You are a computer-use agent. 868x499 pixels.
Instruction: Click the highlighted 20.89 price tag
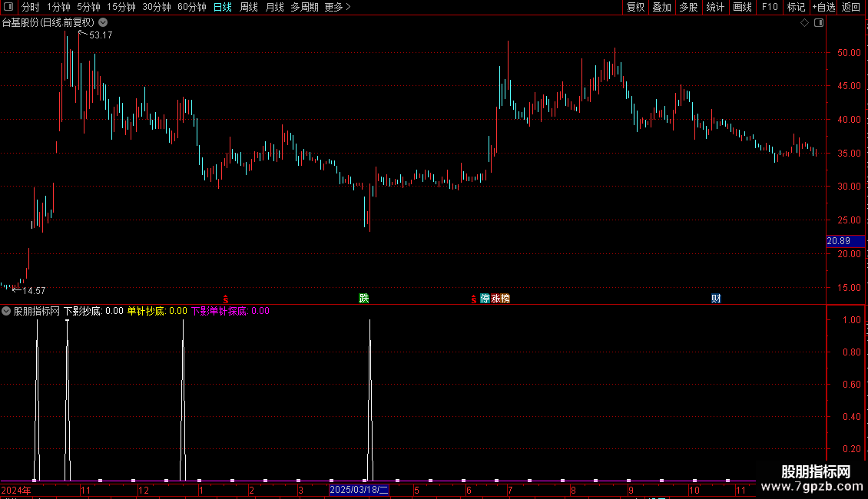coord(845,240)
